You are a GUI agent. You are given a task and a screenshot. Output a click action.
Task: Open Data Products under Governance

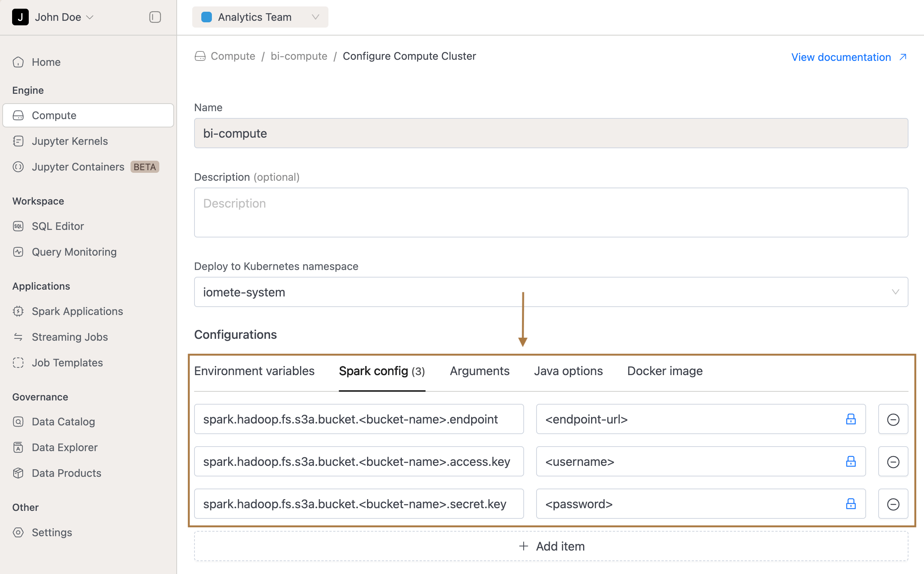66,473
